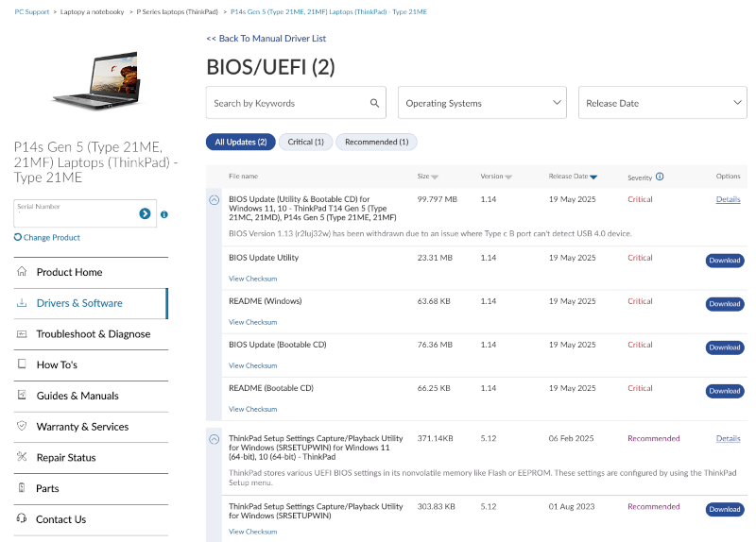Viewport: 756px width, 542px height.
Task: Click Change Product refresh icon
Action: [x=18, y=237]
